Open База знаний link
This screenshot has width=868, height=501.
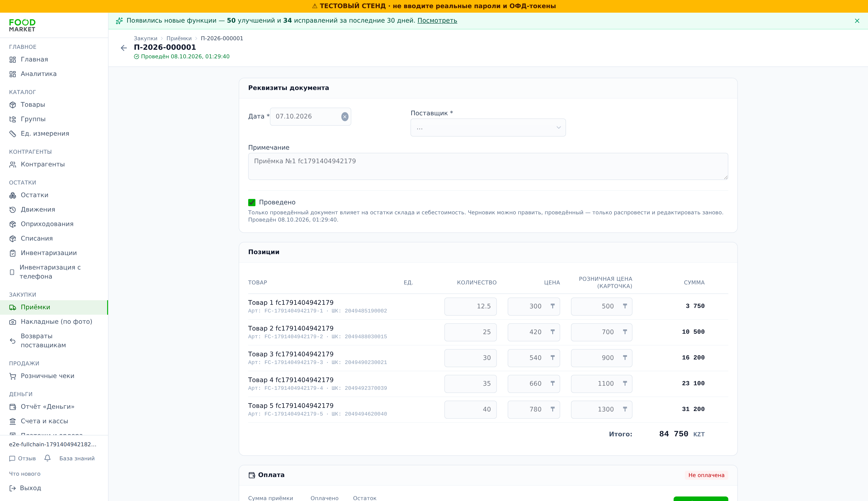pos(77,458)
